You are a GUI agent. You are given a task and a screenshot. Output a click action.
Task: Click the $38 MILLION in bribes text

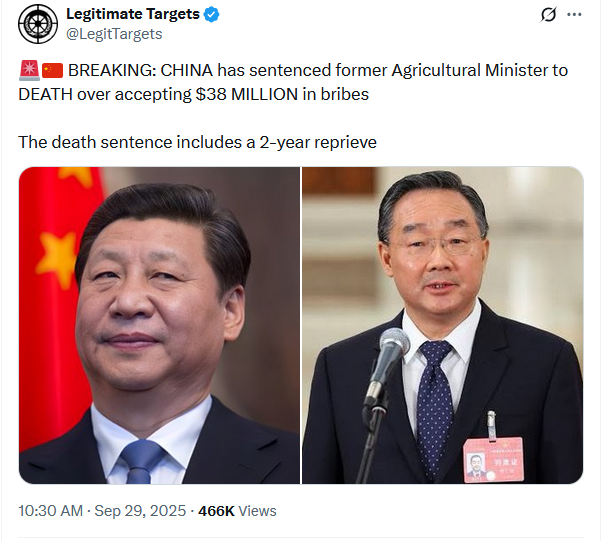[x=282, y=94]
